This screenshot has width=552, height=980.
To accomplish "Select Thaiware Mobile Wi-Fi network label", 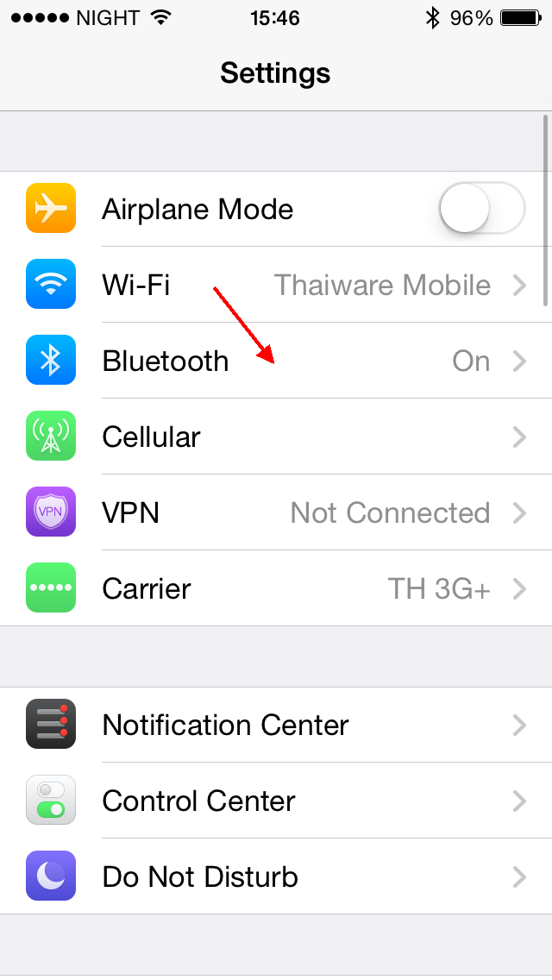I will point(383,285).
